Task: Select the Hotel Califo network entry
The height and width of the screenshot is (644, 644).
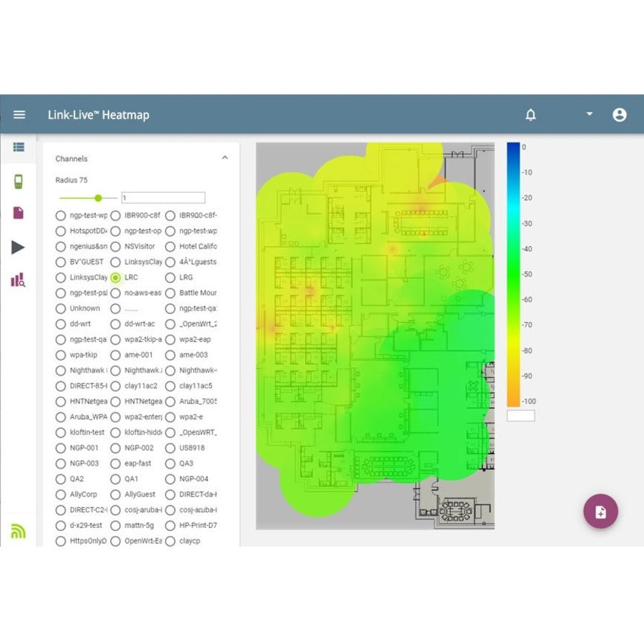Action: tap(170, 246)
